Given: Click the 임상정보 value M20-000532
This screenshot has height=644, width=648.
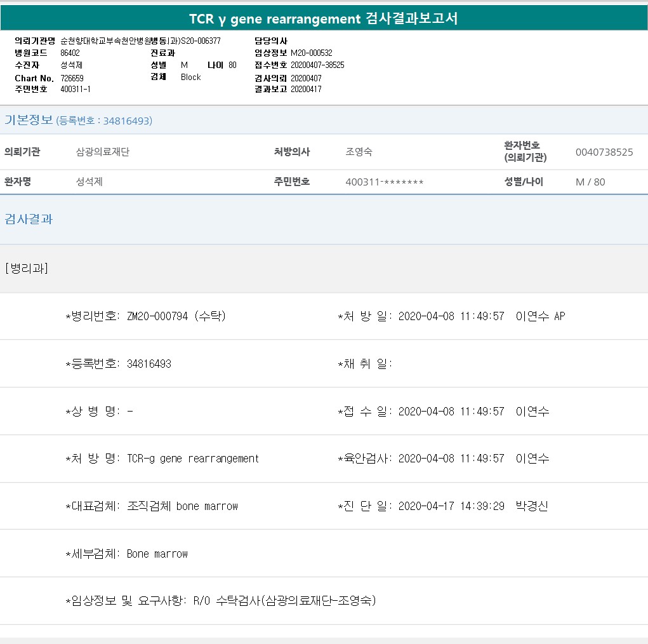Looking at the screenshot, I should click(311, 53).
